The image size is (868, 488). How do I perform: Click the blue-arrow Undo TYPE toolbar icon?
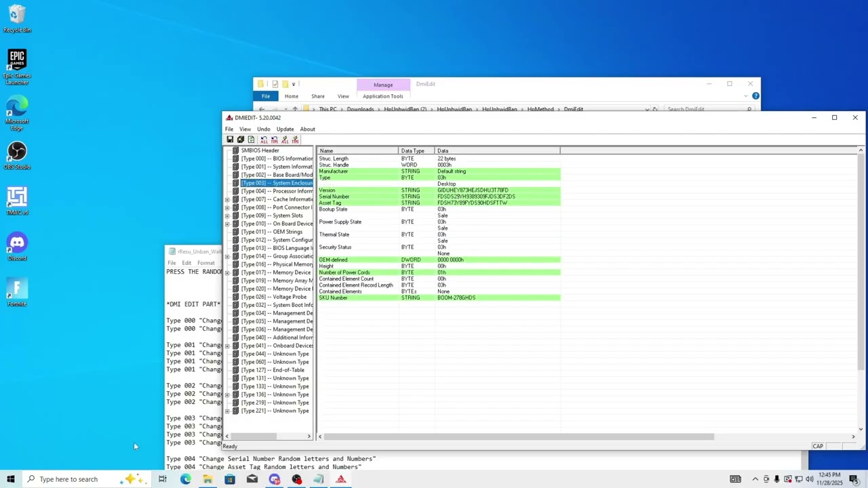pyautogui.click(x=274, y=140)
